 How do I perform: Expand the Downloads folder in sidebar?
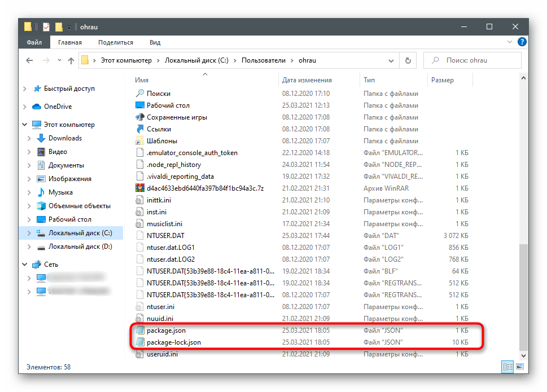coord(30,138)
